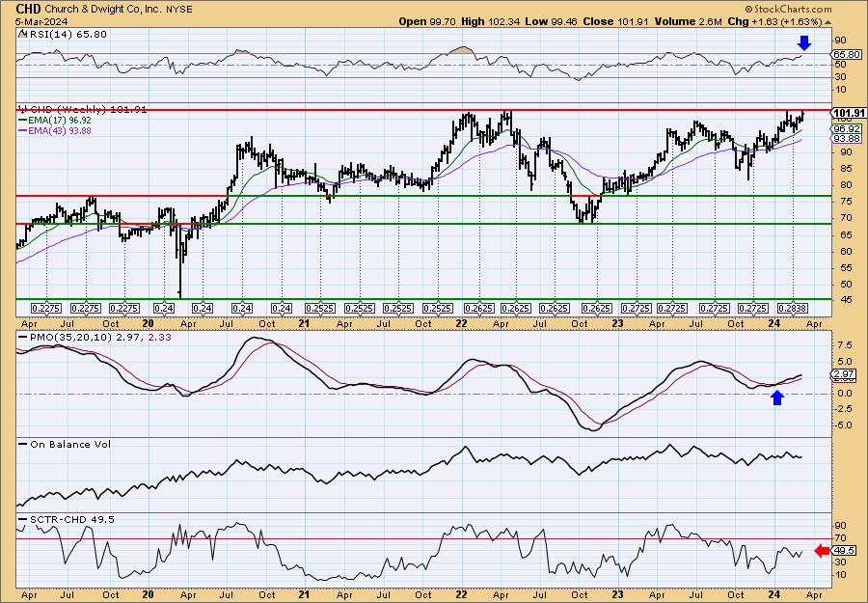Click the Volume 2.6M header value
Image resolution: width=868 pixels, height=603 pixels.
click(688, 21)
